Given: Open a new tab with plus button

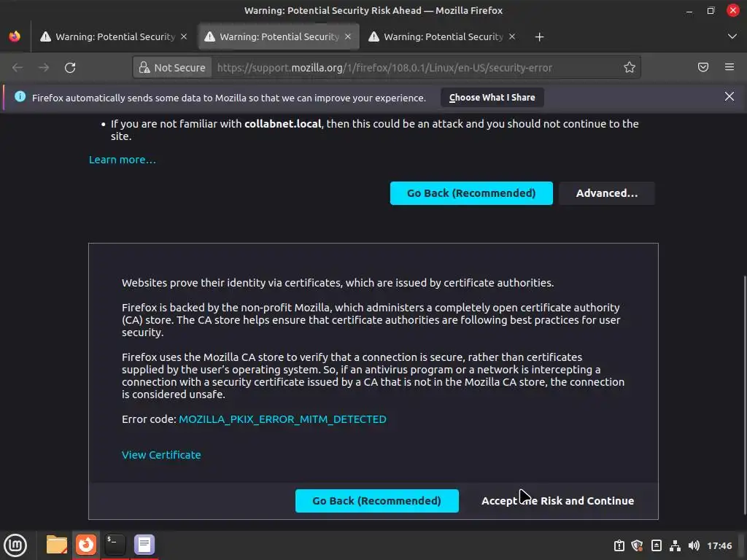Looking at the screenshot, I should pos(539,36).
